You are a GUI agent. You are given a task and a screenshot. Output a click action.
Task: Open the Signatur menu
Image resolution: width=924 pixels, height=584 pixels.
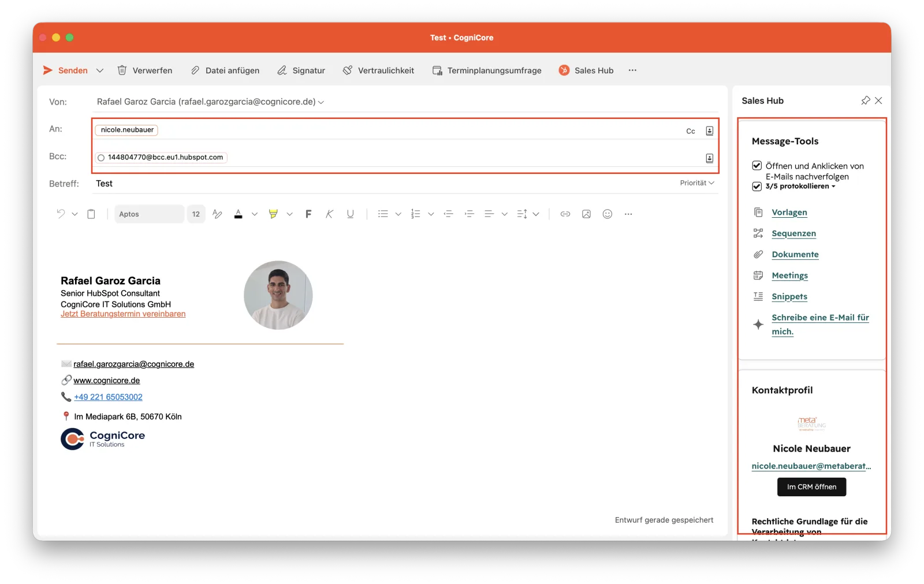tap(301, 70)
